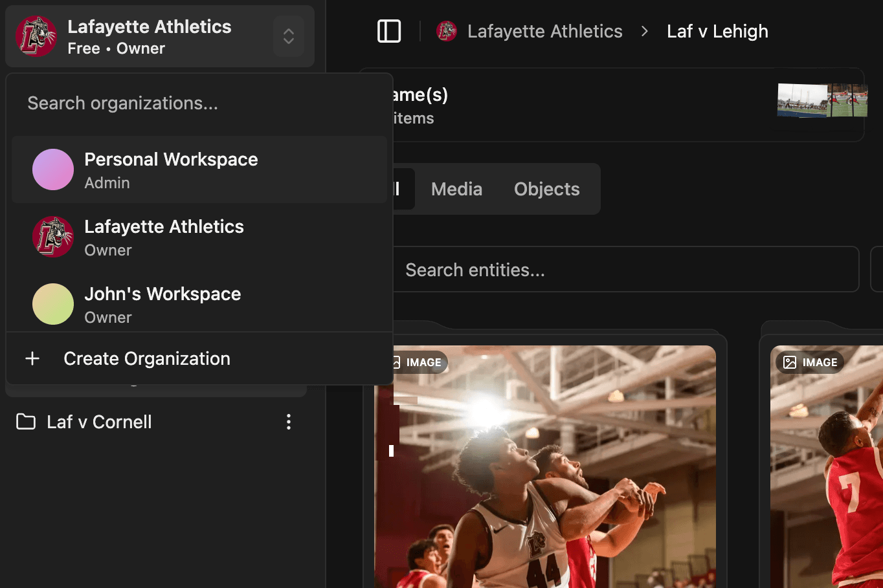Switch to the Lafayette Athletics Owner entry
The image size is (883, 588).
tap(164, 237)
